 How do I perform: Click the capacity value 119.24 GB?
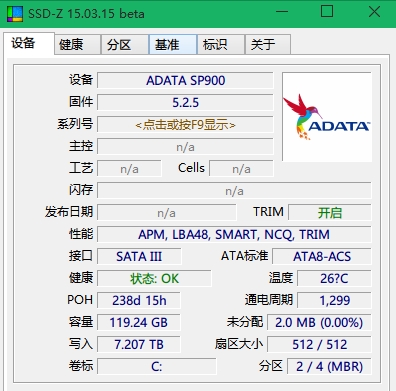(139, 323)
